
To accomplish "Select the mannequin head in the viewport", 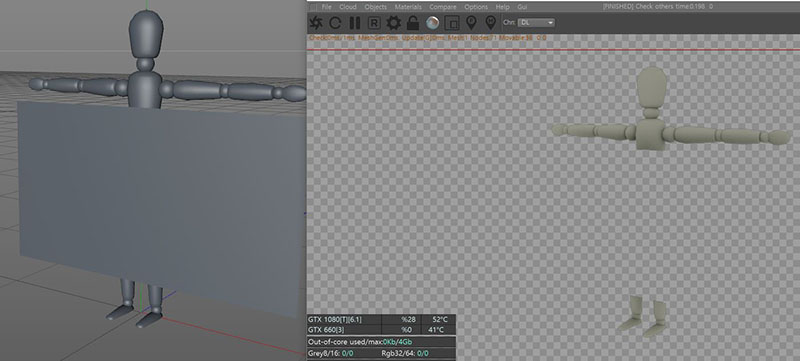I will point(146,33).
